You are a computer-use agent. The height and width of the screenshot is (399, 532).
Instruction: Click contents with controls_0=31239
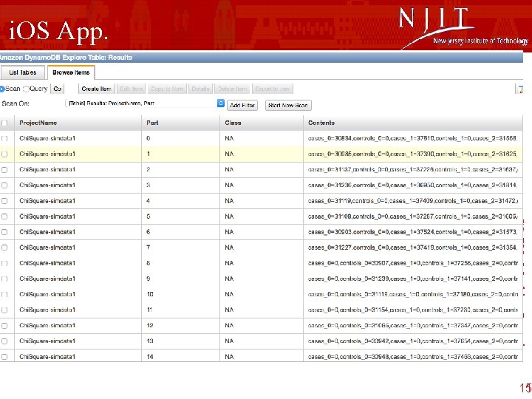(x=412, y=279)
